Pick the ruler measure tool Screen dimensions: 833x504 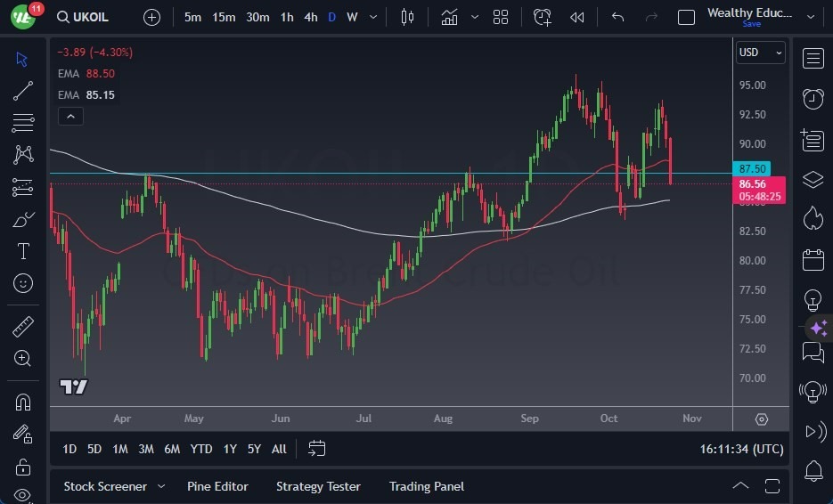pos(23,327)
